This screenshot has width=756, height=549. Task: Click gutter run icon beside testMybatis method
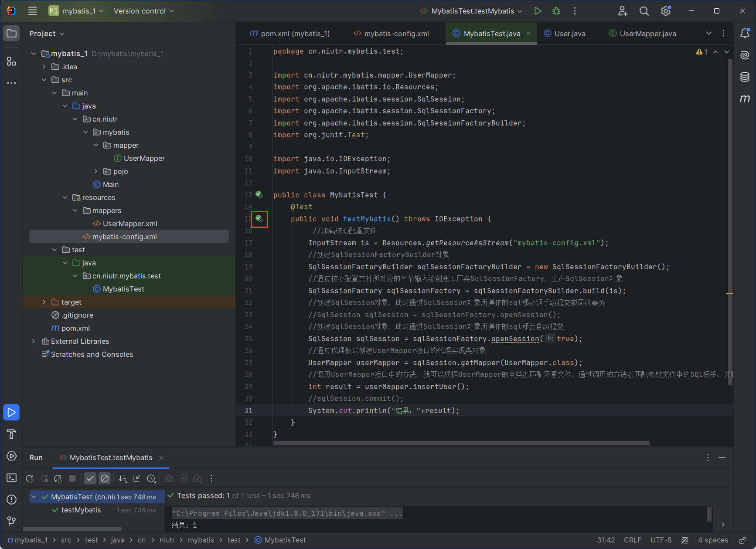coord(259,219)
